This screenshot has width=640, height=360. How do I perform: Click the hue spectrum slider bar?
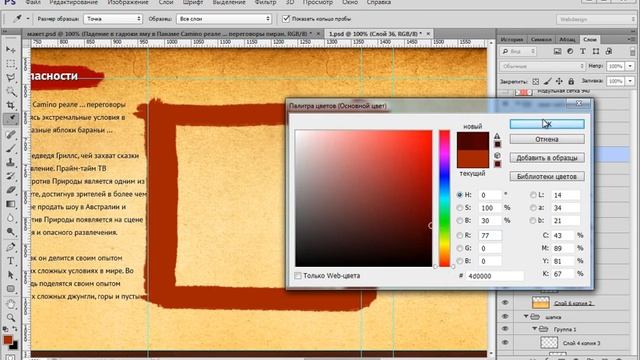444,198
